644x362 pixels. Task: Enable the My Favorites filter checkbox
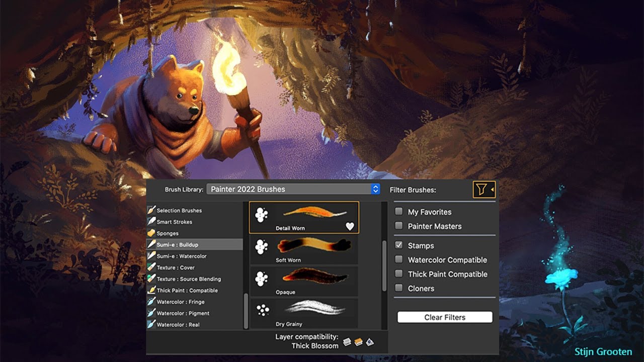(399, 212)
